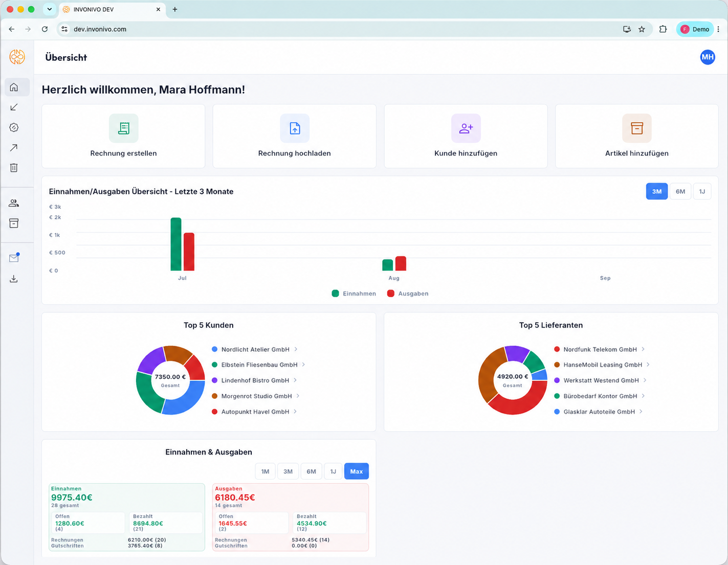Open the customers people icon in sidebar
This screenshot has width=728, height=565.
[x=14, y=203]
